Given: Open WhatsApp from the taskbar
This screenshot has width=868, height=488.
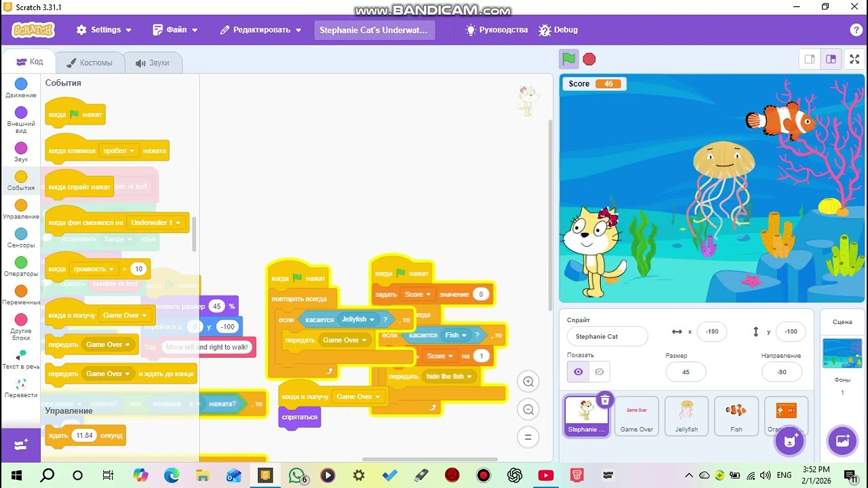Looking at the screenshot, I should pyautogui.click(x=297, y=475).
